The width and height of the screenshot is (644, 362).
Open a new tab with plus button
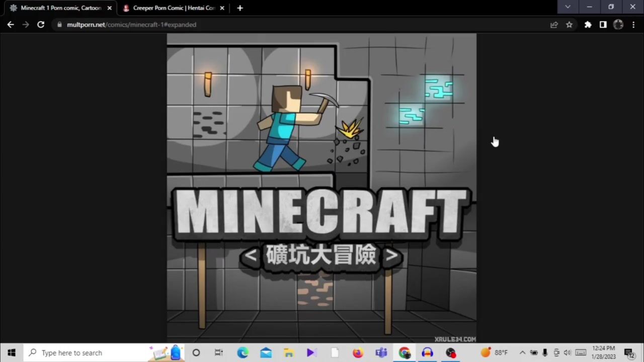coord(240,8)
